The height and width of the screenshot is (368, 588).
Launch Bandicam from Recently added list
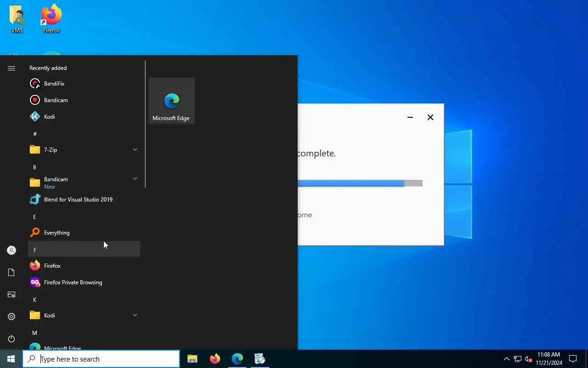coord(84,100)
